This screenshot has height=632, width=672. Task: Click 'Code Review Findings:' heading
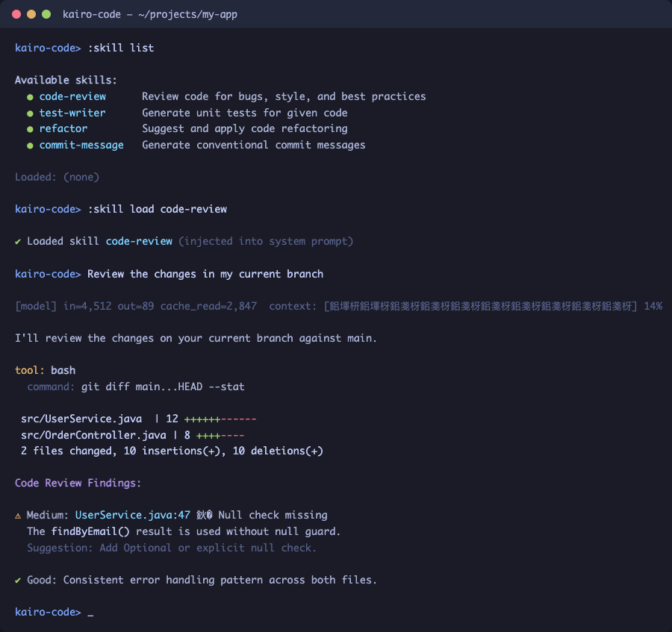78,483
